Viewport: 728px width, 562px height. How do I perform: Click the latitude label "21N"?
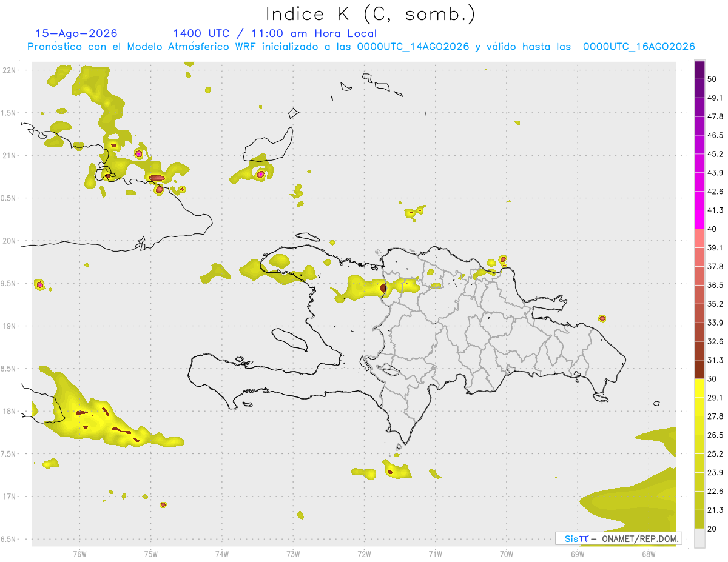tap(8, 156)
